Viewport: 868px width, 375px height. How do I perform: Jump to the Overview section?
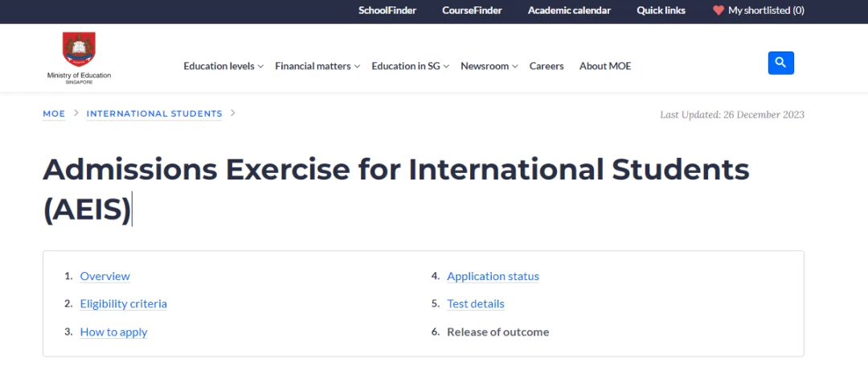[105, 276]
